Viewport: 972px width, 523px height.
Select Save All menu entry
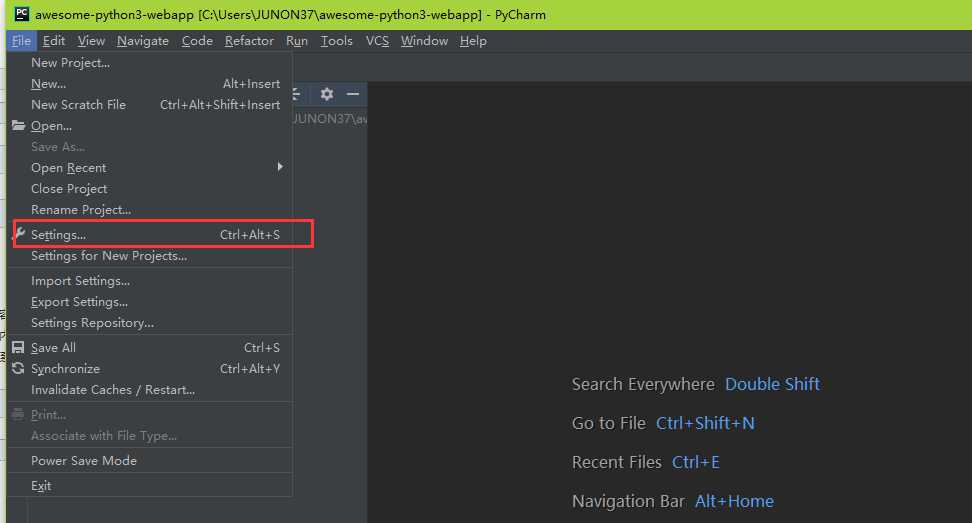point(150,348)
